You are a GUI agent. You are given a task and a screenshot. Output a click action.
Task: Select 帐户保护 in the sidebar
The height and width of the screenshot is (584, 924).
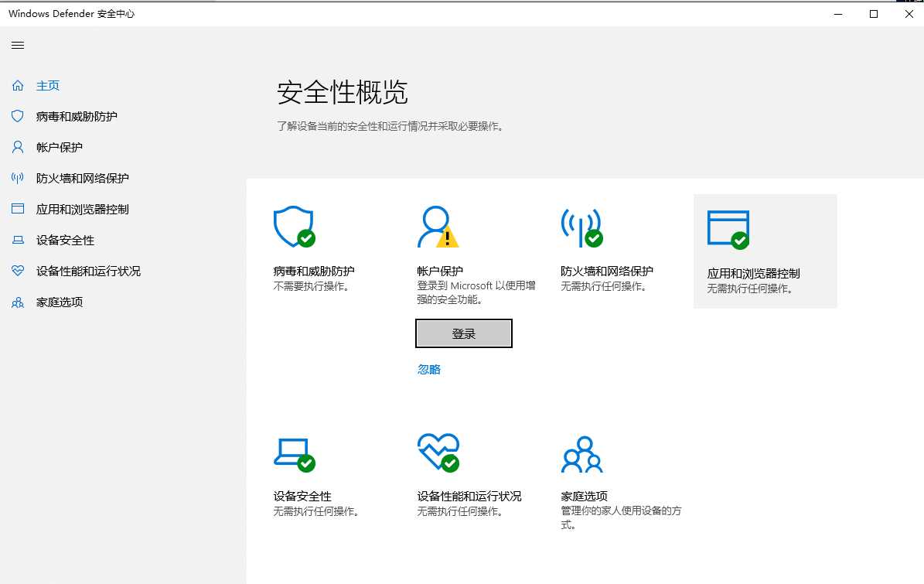(60, 147)
